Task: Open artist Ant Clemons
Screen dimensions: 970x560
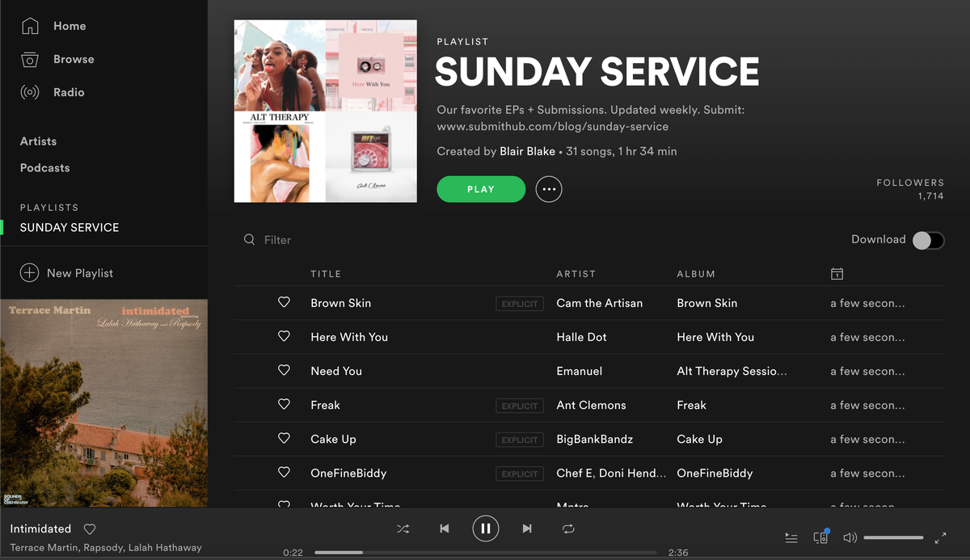Action: coord(591,405)
